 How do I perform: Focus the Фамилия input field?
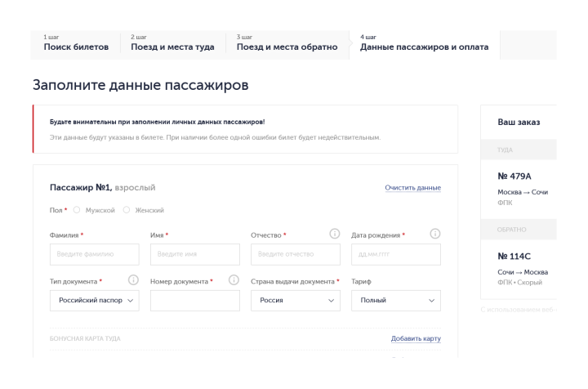[95, 254]
